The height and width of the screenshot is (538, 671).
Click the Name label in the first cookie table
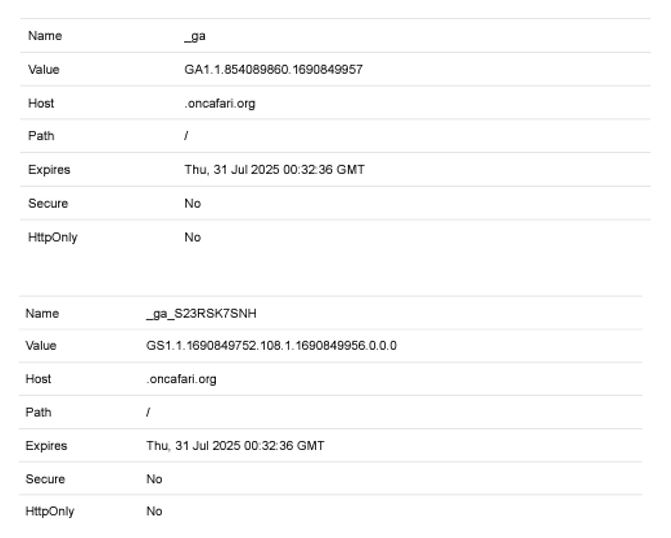[x=45, y=36]
